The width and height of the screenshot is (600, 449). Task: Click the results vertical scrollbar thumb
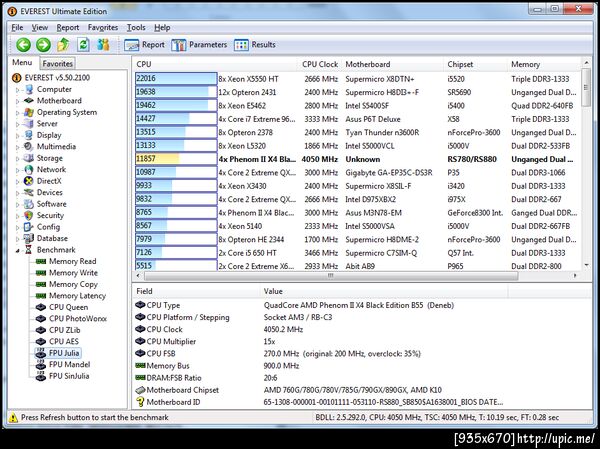click(x=586, y=87)
